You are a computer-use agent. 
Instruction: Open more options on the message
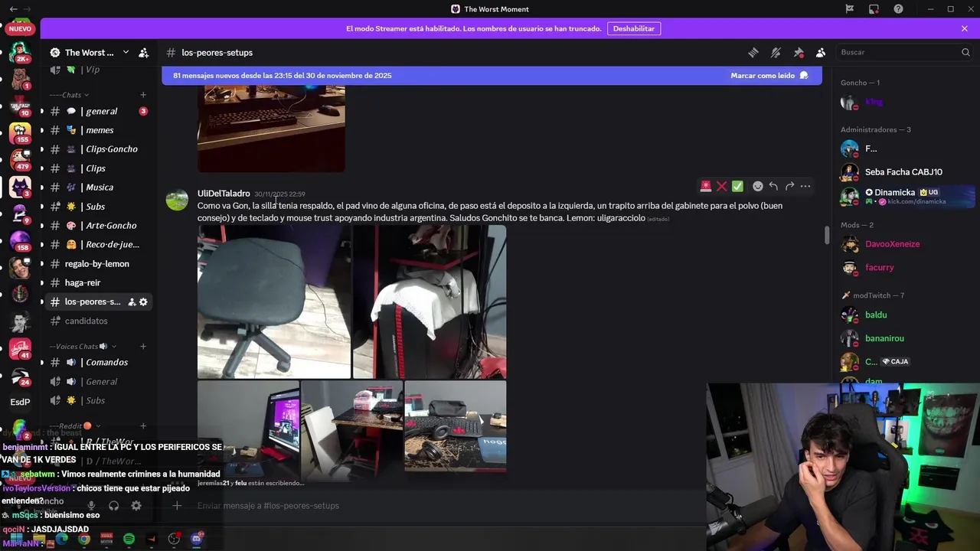(805, 186)
